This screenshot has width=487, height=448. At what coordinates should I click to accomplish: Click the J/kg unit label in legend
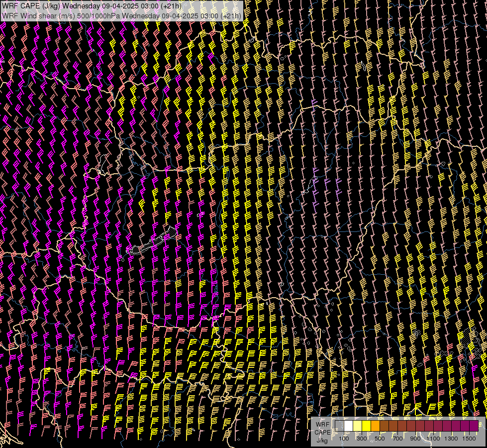tap(322, 441)
